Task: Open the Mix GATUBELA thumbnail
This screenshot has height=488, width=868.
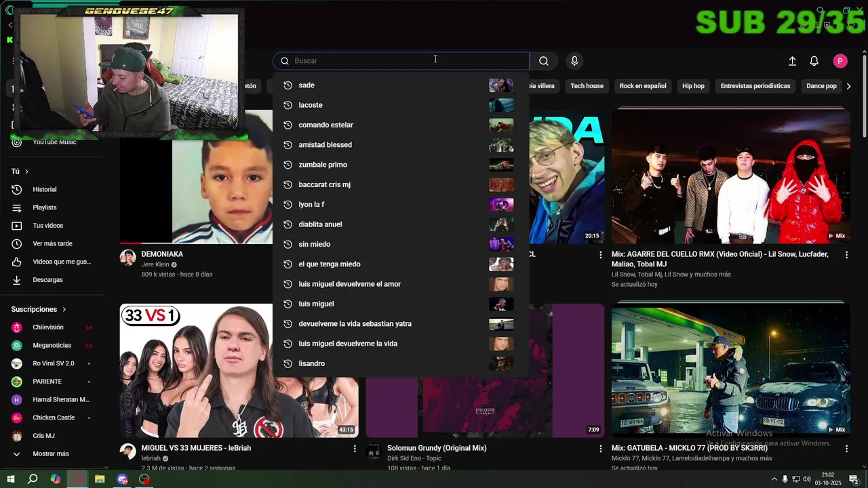Action: coord(730,370)
